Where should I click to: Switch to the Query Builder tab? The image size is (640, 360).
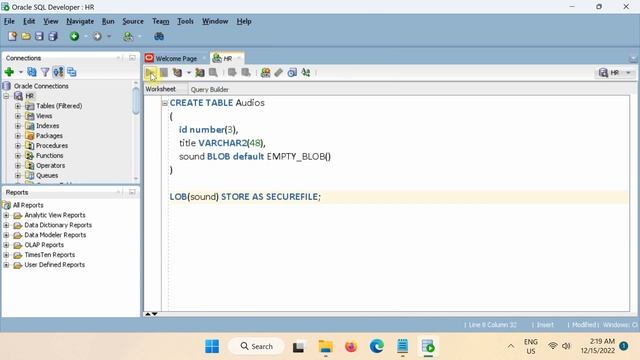pos(209,89)
